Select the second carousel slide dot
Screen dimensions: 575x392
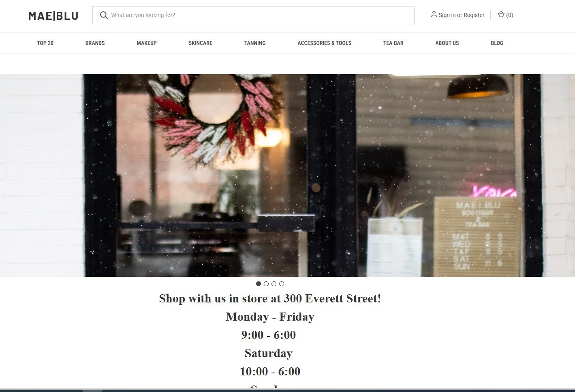tap(266, 284)
